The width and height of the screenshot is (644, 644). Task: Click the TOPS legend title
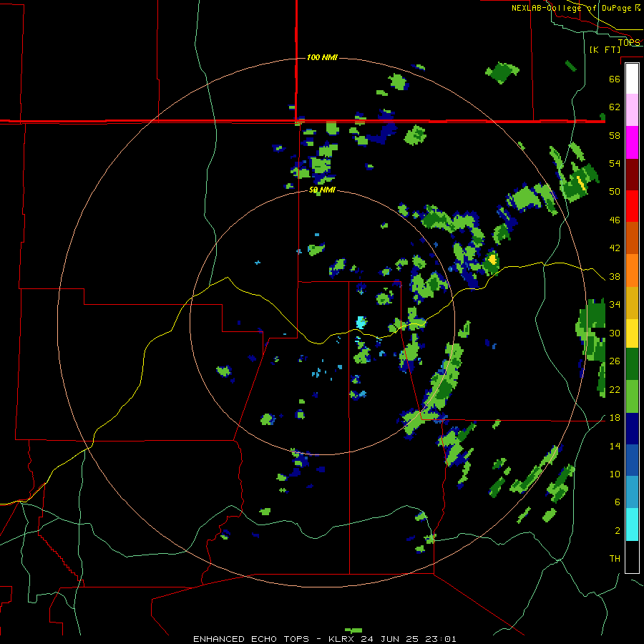click(629, 43)
